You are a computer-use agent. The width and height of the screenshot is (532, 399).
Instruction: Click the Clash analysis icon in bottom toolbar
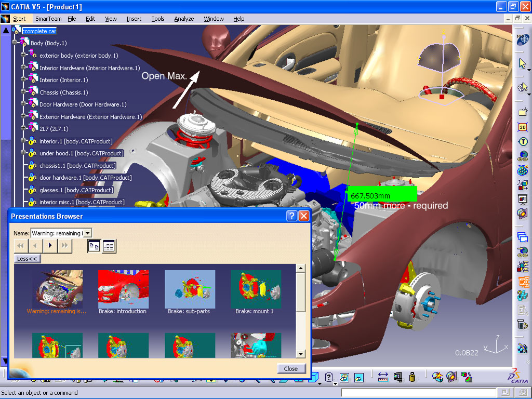(x=437, y=377)
